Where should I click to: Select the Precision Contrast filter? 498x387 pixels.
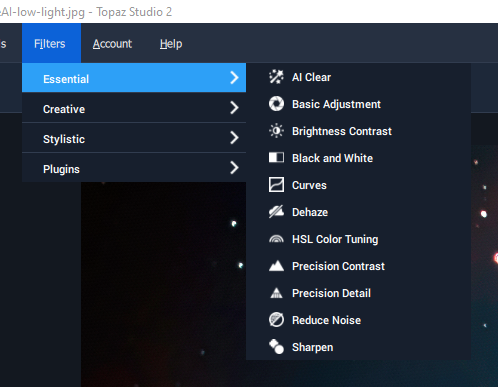[358, 266]
